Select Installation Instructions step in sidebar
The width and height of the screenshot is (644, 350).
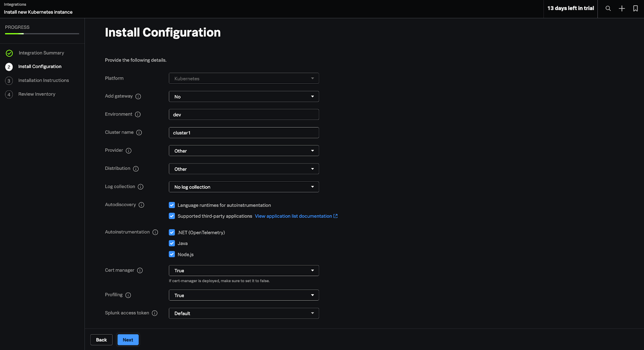click(43, 81)
